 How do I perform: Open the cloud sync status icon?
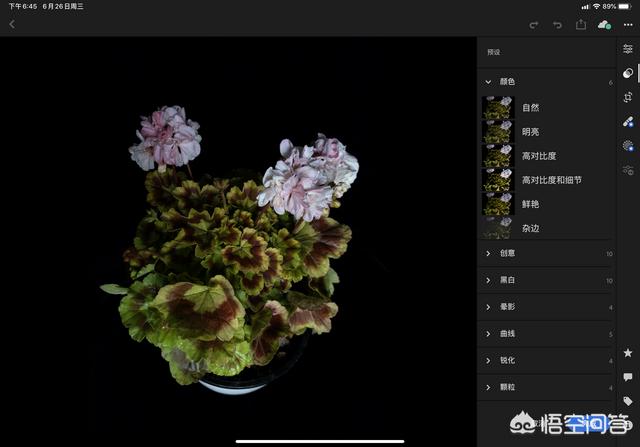(x=604, y=24)
